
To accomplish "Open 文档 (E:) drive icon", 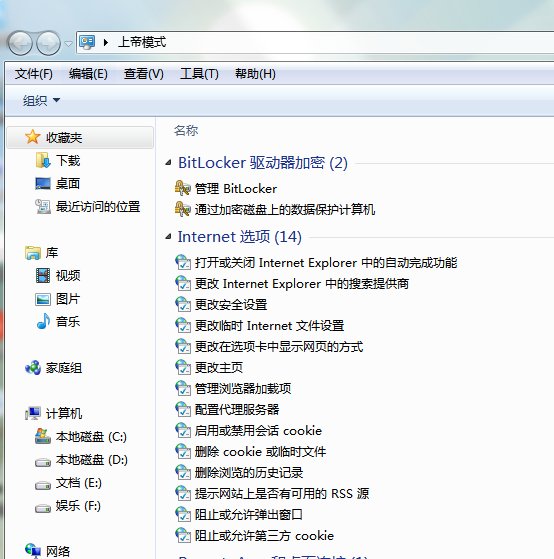I will (x=43, y=485).
